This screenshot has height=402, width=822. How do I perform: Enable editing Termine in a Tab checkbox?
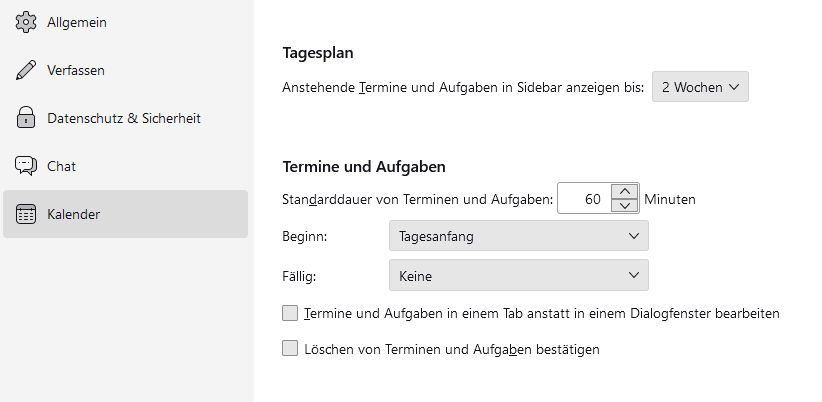pyautogui.click(x=290, y=313)
